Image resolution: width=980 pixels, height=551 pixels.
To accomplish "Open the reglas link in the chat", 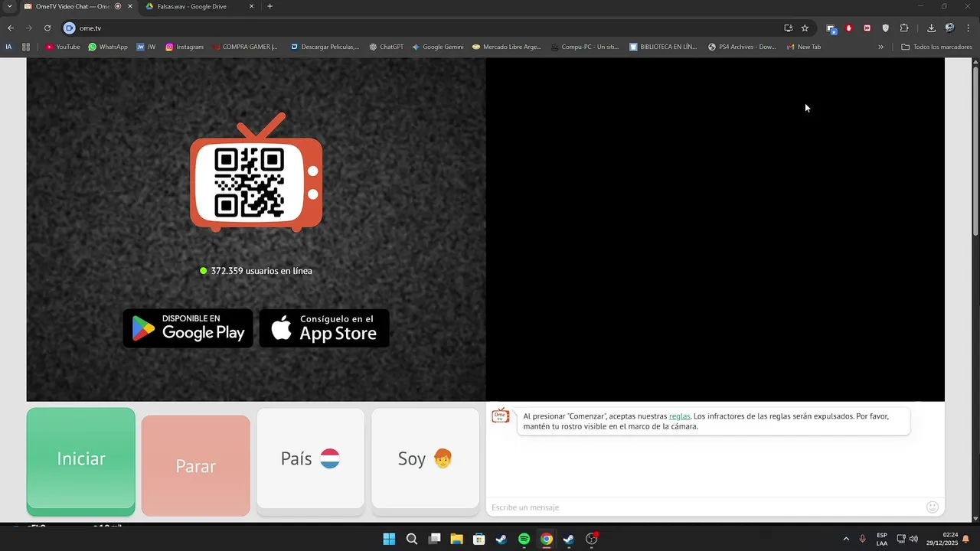I will pyautogui.click(x=679, y=416).
